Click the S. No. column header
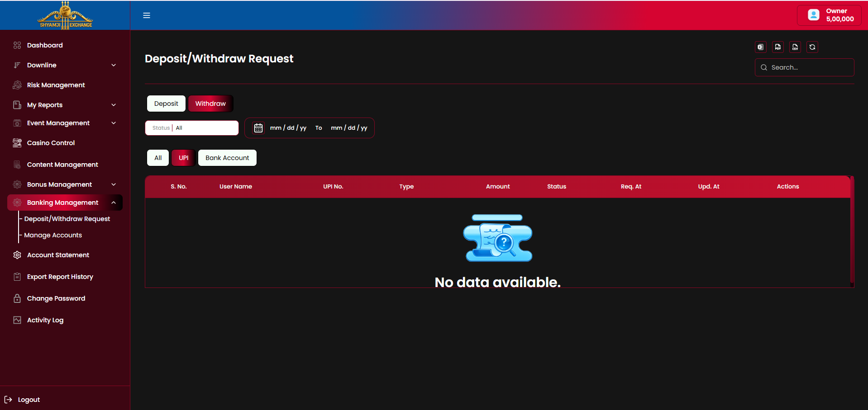The image size is (868, 410). 179,186
